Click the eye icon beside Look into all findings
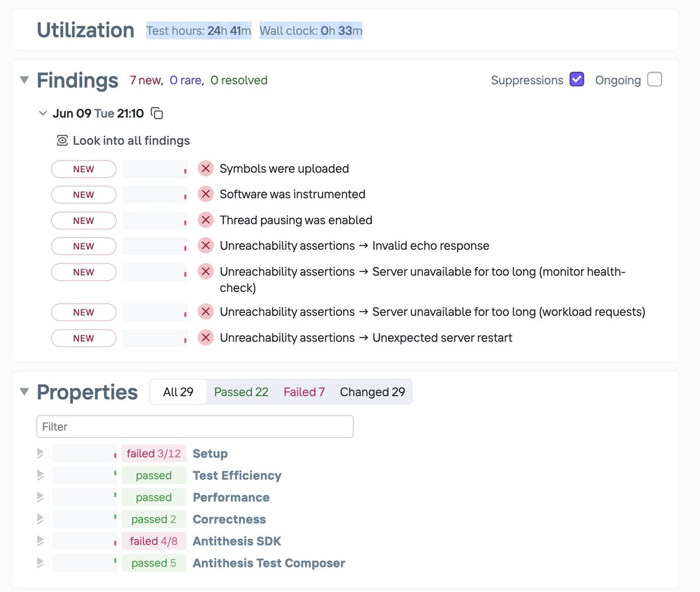This screenshot has width=700, height=592. click(x=62, y=141)
